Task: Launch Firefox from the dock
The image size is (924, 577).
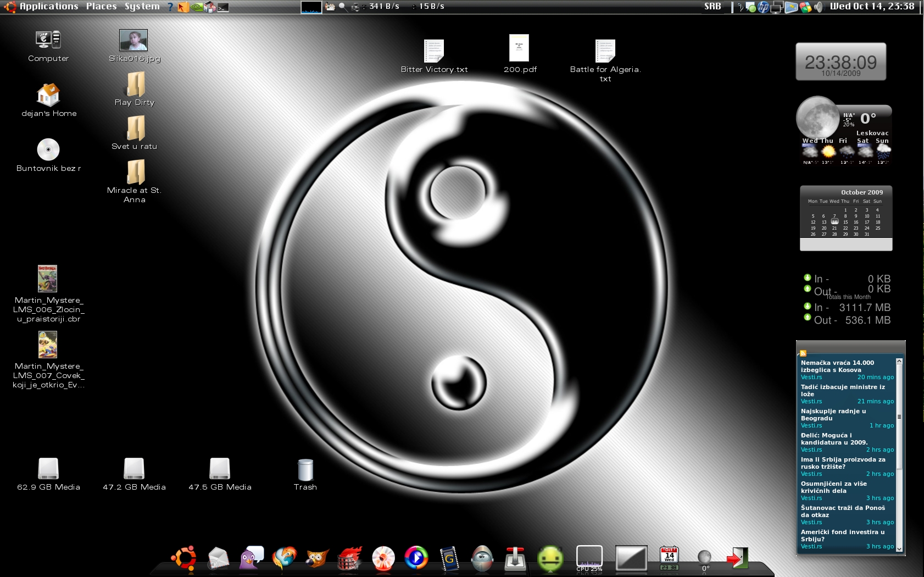Action: coord(284,558)
